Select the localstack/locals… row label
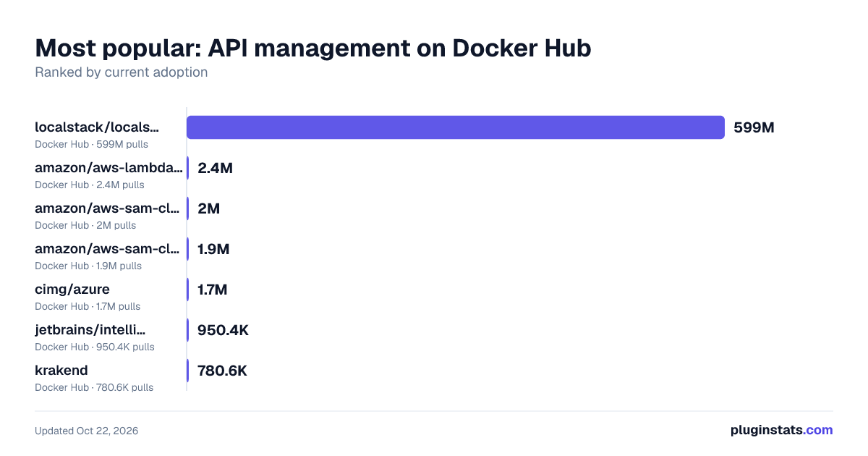The image size is (868, 456). point(97,127)
